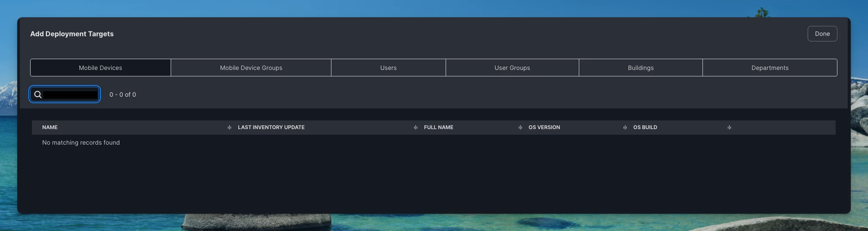Grab resize handle after OS VERSION column
This screenshot has width=868, height=231.
coord(625,127)
